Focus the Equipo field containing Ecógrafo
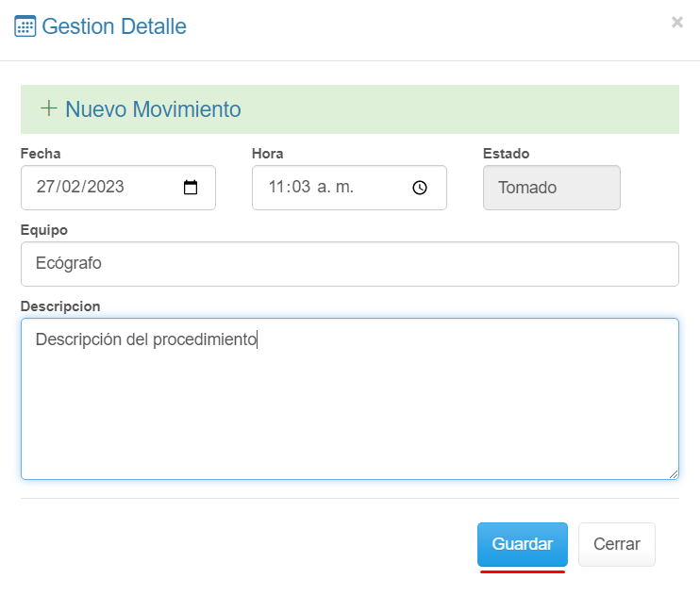 click(x=349, y=264)
